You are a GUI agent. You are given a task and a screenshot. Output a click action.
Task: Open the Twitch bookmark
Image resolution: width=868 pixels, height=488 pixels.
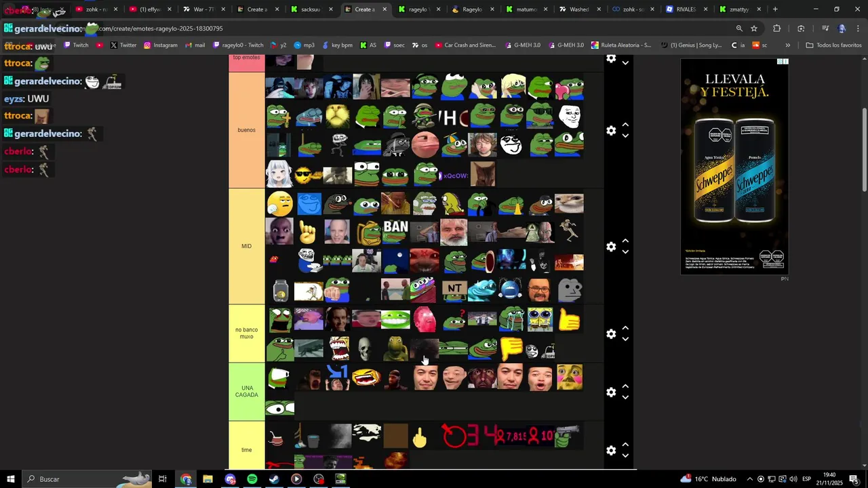pos(77,45)
